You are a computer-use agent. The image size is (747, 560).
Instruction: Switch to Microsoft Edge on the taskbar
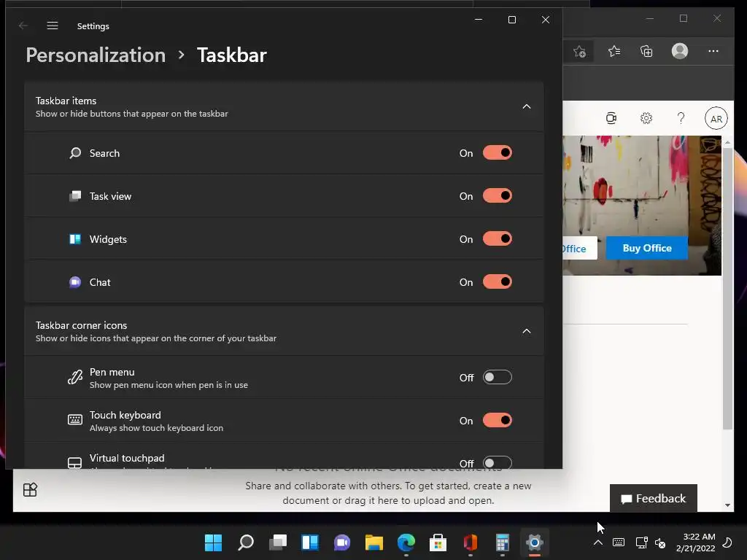pyautogui.click(x=406, y=542)
